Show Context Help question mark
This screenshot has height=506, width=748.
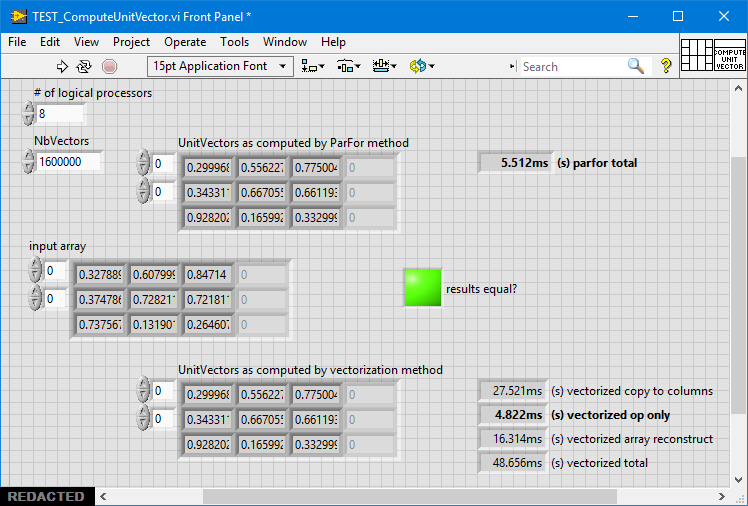[666, 66]
